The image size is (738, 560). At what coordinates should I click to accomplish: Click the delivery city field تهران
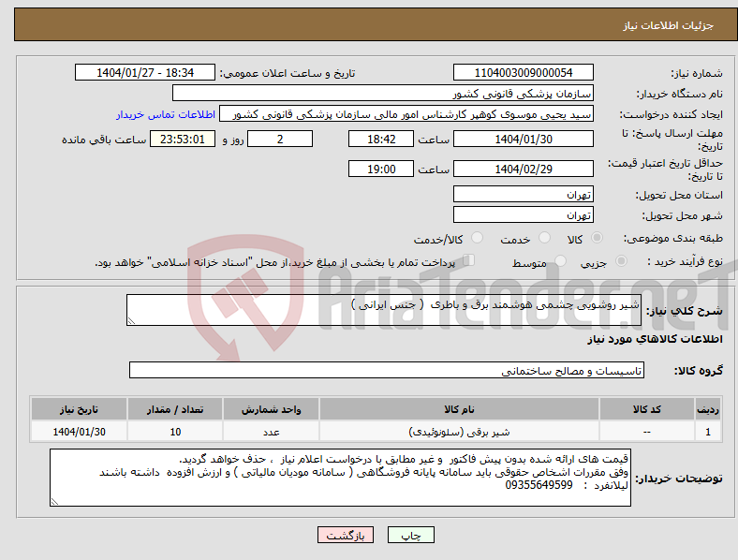(523, 214)
